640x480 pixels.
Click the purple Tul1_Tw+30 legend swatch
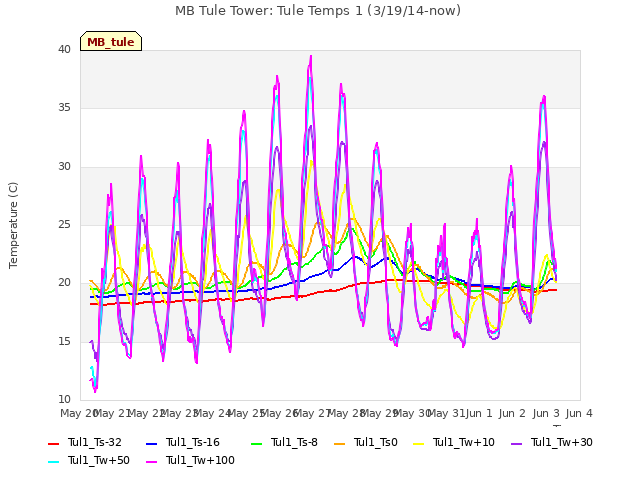(516, 444)
